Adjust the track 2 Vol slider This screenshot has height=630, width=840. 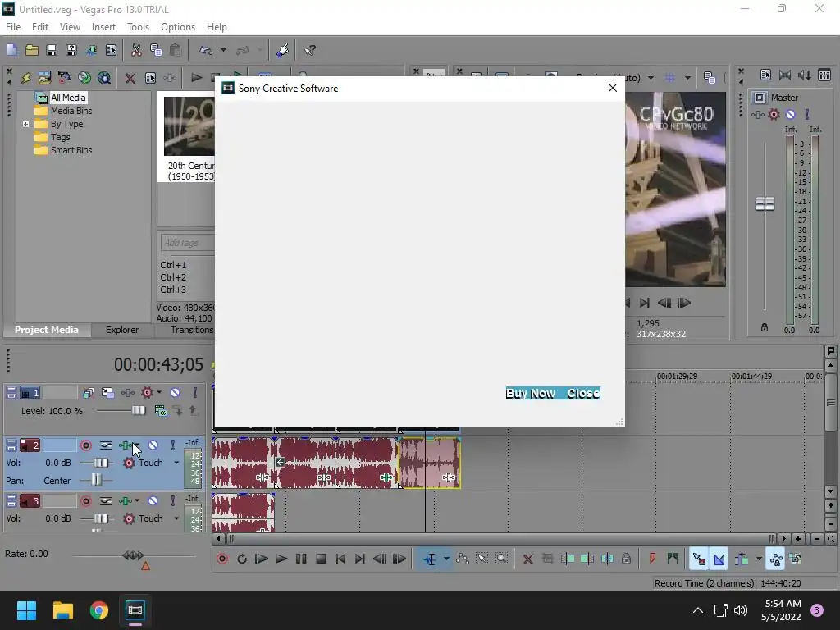pos(101,463)
